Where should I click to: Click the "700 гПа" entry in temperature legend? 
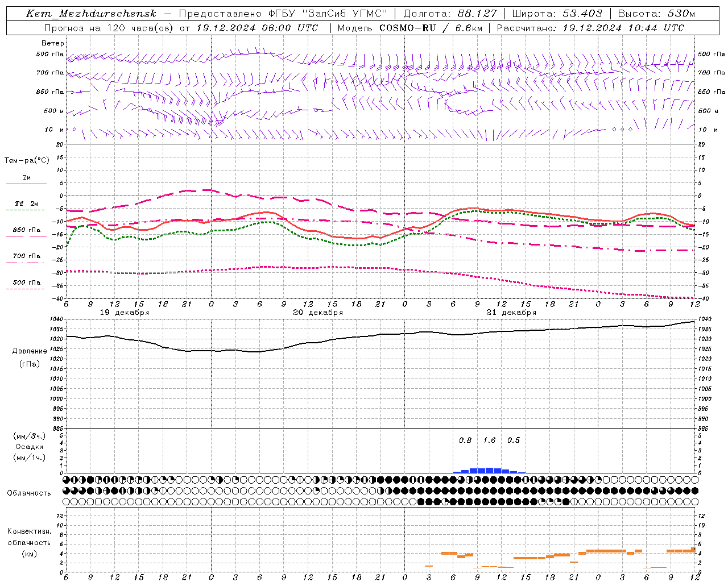[x=27, y=256]
